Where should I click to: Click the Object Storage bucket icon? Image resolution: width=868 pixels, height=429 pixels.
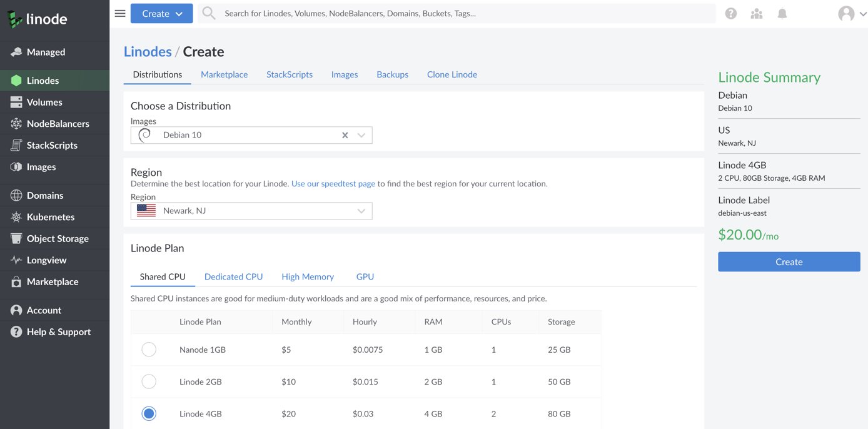tap(16, 239)
